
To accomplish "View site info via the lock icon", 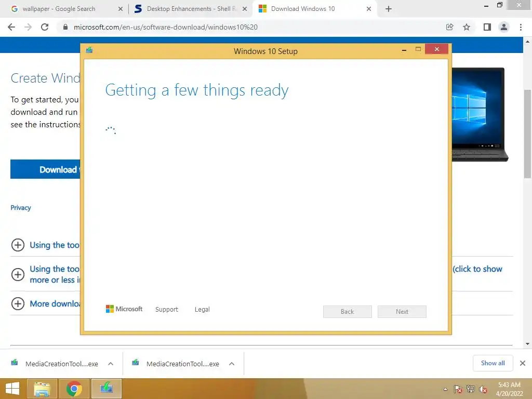I will pos(65,27).
